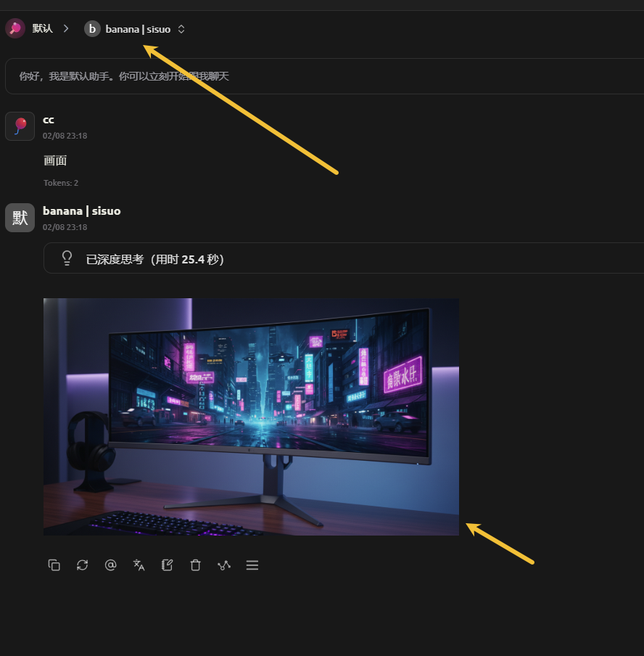The width and height of the screenshot is (644, 656).
Task: Click the 默认 assistant name in header
Action: click(x=43, y=29)
